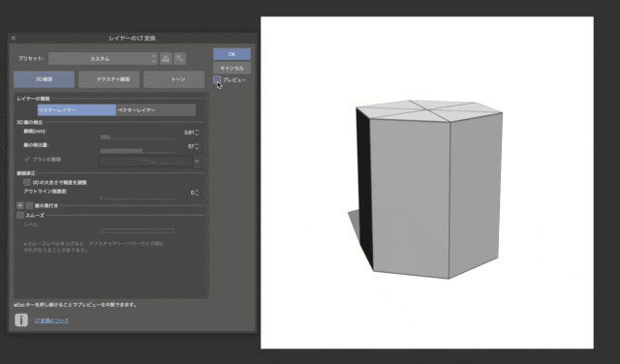The width and height of the screenshot is (620, 364).
Task: Open the プリセット カスタム dropdown
Action: click(x=103, y=58)
